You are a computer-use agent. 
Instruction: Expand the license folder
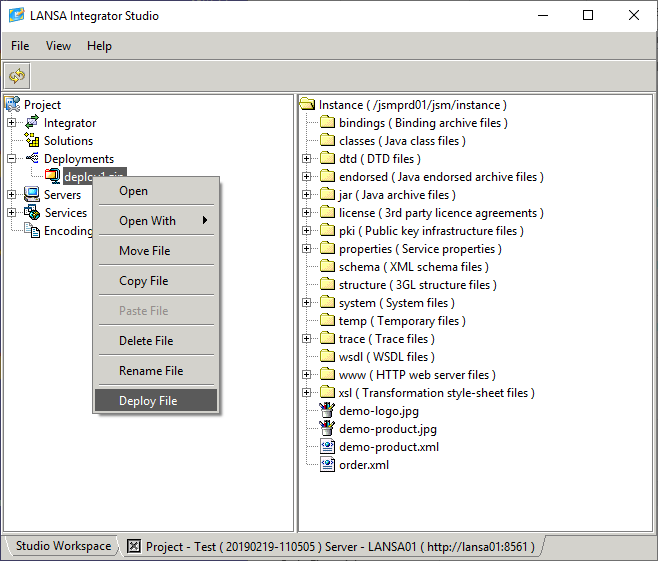(x=307, y=213)
